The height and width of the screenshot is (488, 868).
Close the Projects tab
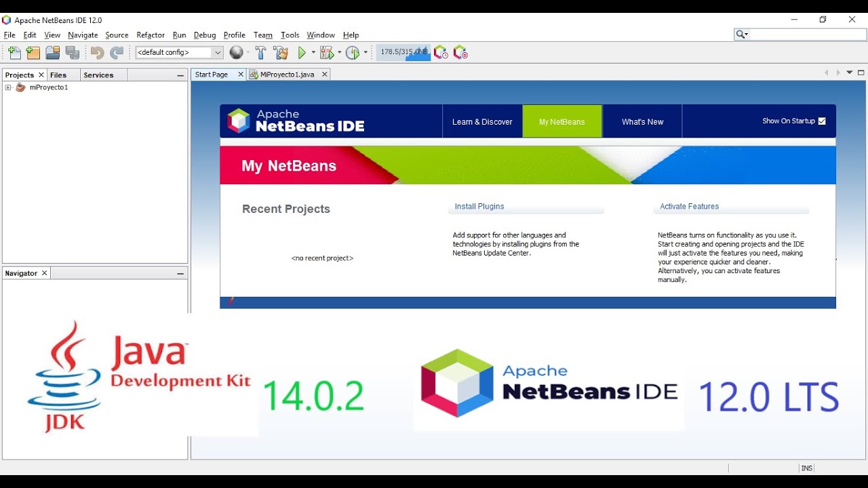click(41, 75)
